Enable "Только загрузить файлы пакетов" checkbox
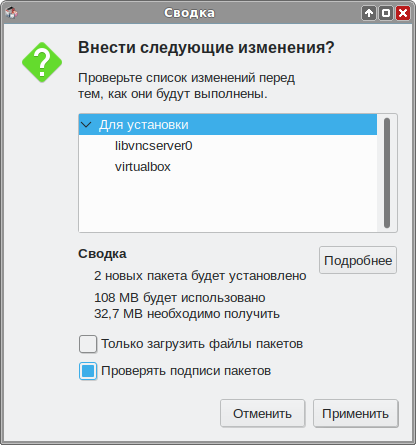 click(x=88, y=344)
